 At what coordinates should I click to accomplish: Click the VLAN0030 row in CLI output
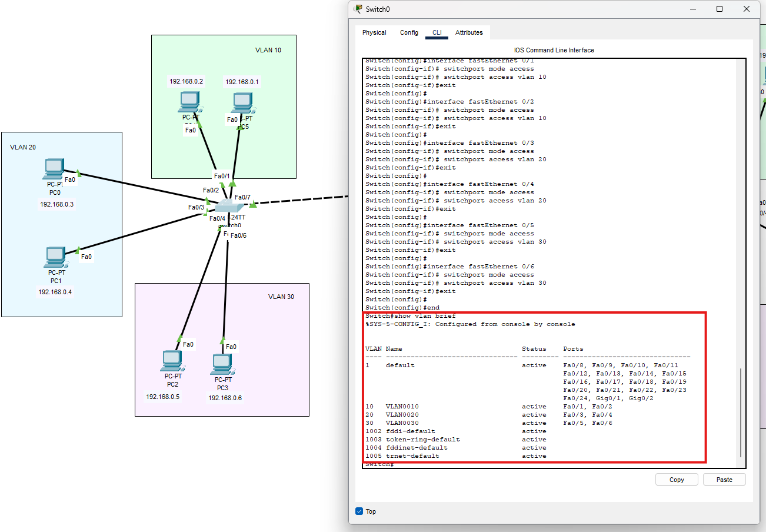point(488,423)
